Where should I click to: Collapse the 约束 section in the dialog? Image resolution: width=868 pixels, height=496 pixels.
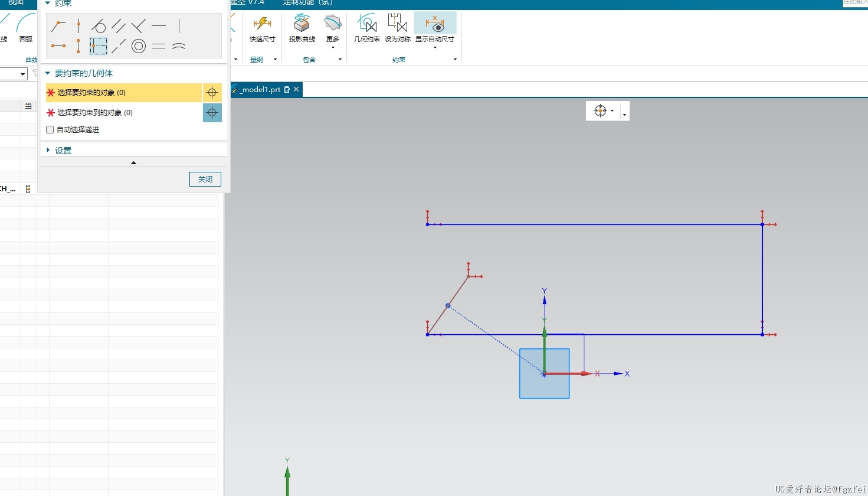tap(48, 3)
